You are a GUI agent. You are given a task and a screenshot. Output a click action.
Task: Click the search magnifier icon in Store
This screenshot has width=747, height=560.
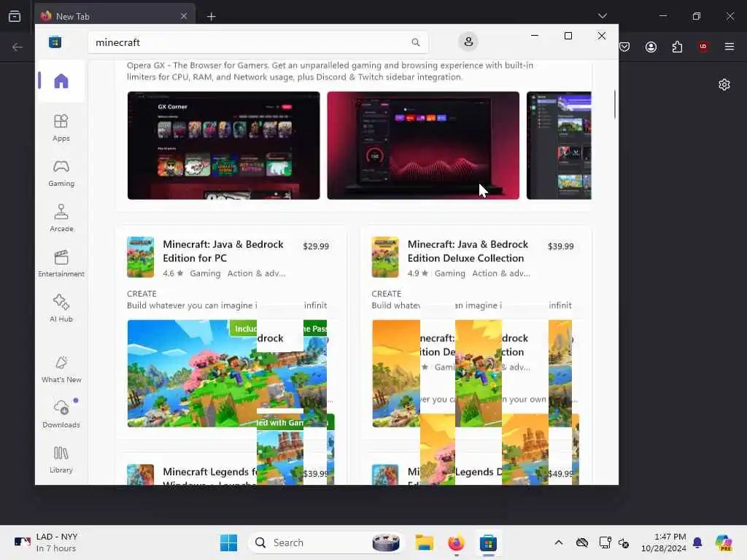(x=415, y=42)
